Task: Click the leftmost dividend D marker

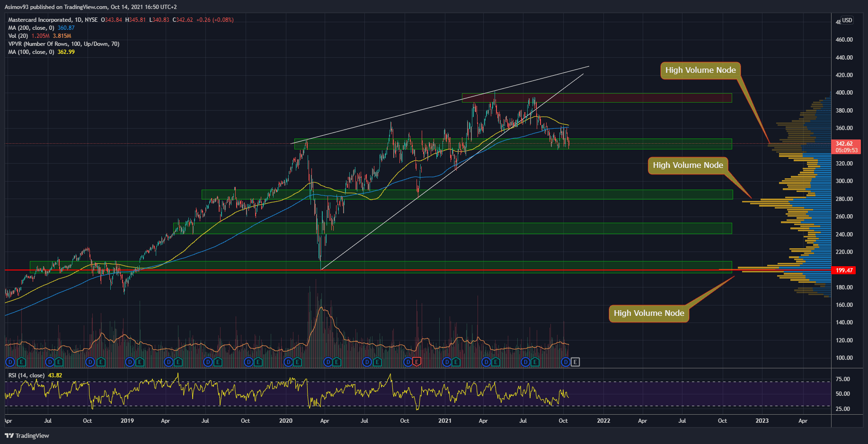Action: [x=10, y=362]
